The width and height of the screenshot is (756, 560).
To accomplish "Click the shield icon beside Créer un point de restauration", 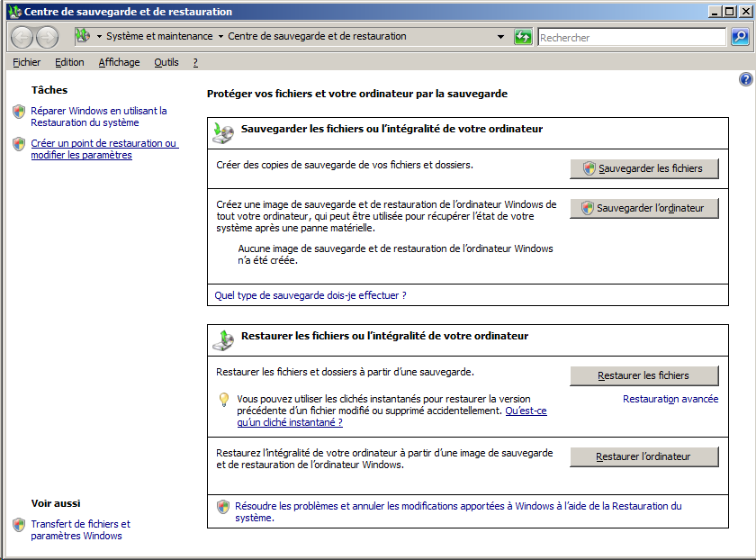I will (x=19, y=144).
